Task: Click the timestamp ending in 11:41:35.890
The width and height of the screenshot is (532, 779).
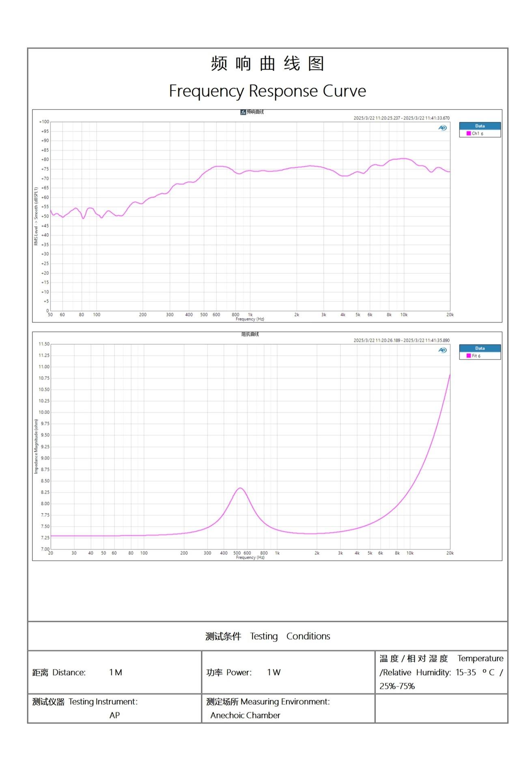Action: (401, 340)
